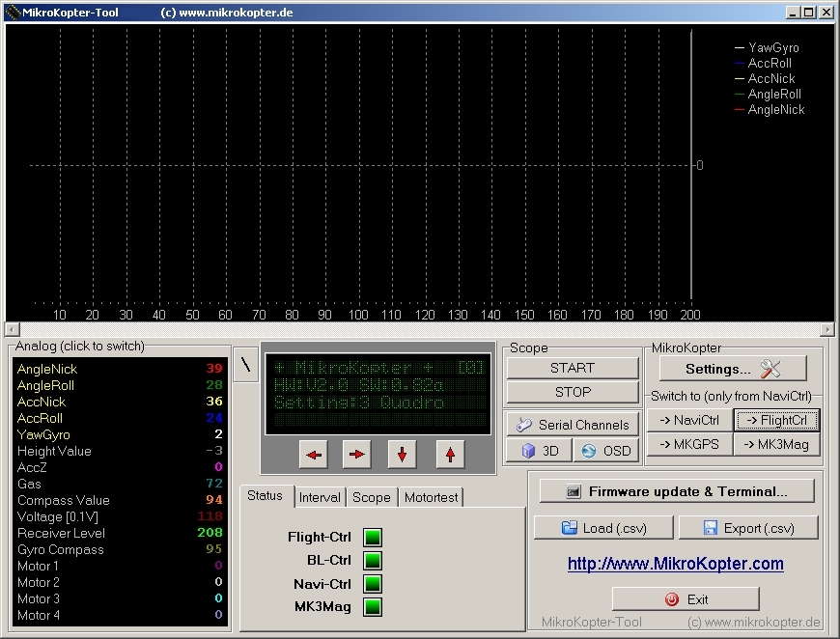Open the OSD display
The image size is (840, 639).
tap(604, 451)
